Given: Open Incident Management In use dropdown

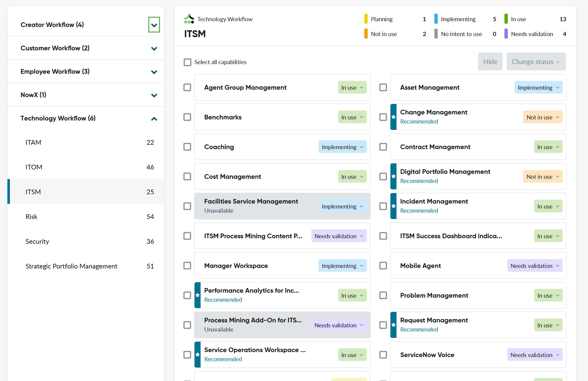Looking at the screenshot, I should coord(548,206).
